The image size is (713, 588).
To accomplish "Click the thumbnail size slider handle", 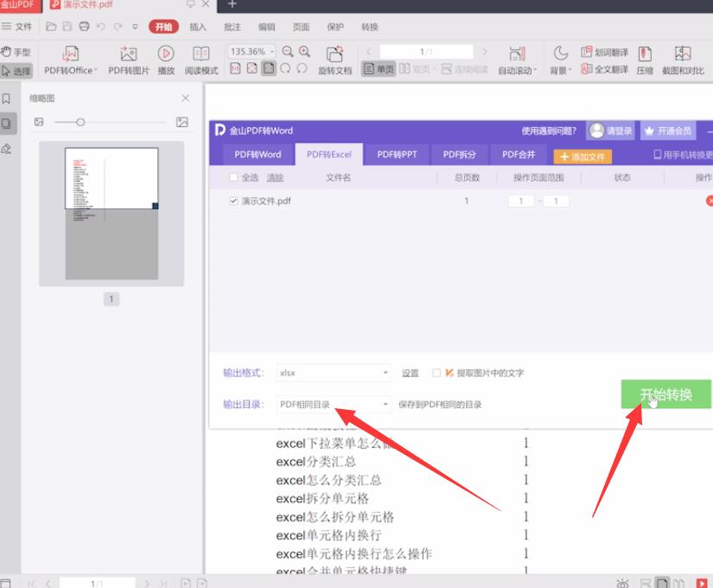I will tap(80, 122).
